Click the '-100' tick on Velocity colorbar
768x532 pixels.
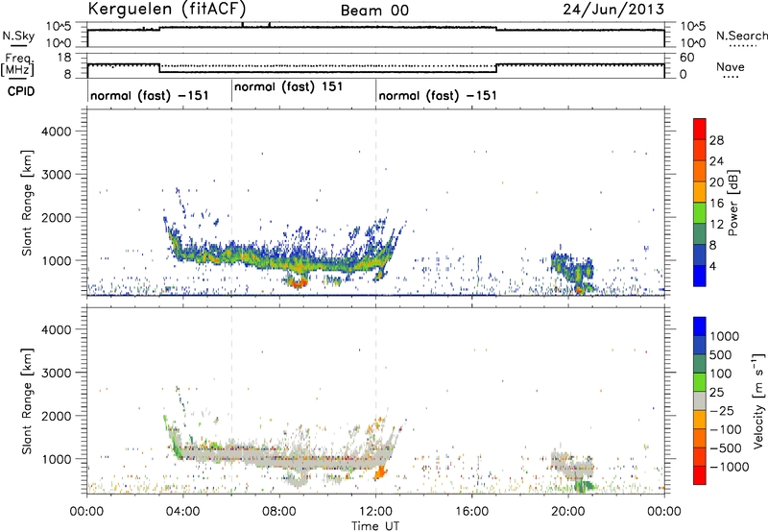click(726, 429)
